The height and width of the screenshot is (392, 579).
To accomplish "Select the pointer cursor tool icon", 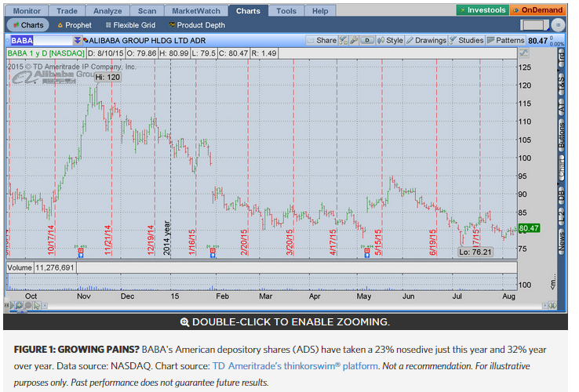I will (37, 305).
